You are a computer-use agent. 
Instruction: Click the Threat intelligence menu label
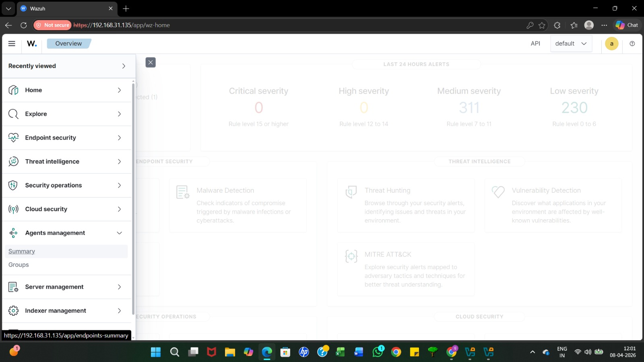point(52,161)
